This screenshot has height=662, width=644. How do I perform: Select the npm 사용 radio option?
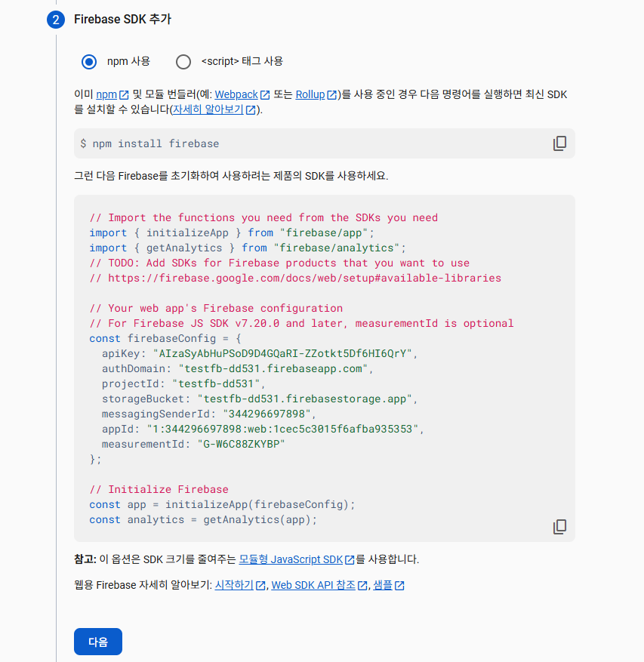click(x=89, y=62)
